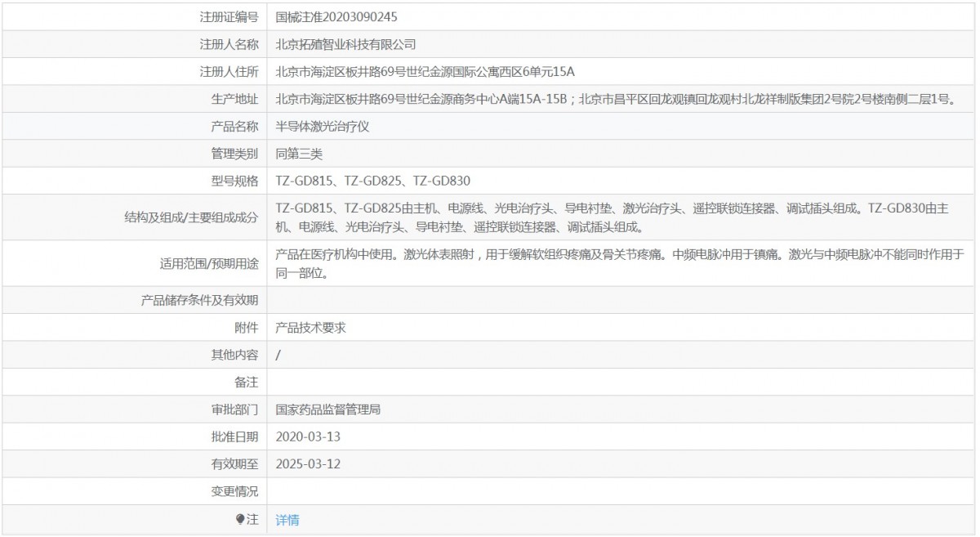Click the 生产地址 label

click(x=234, y=99)
